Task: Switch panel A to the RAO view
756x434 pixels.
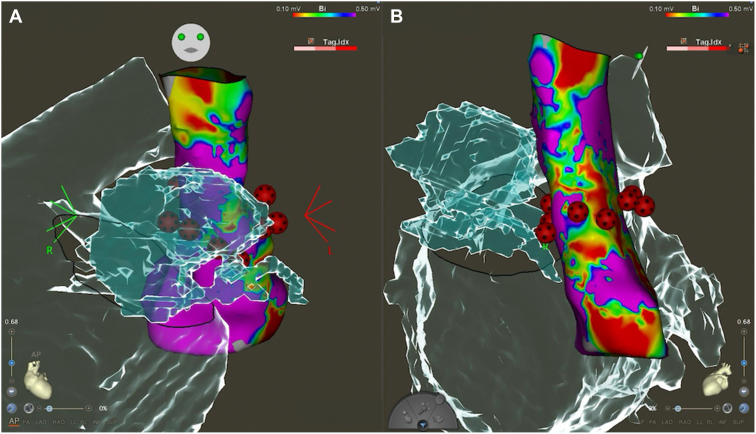Action: click(x=59, y=422)
